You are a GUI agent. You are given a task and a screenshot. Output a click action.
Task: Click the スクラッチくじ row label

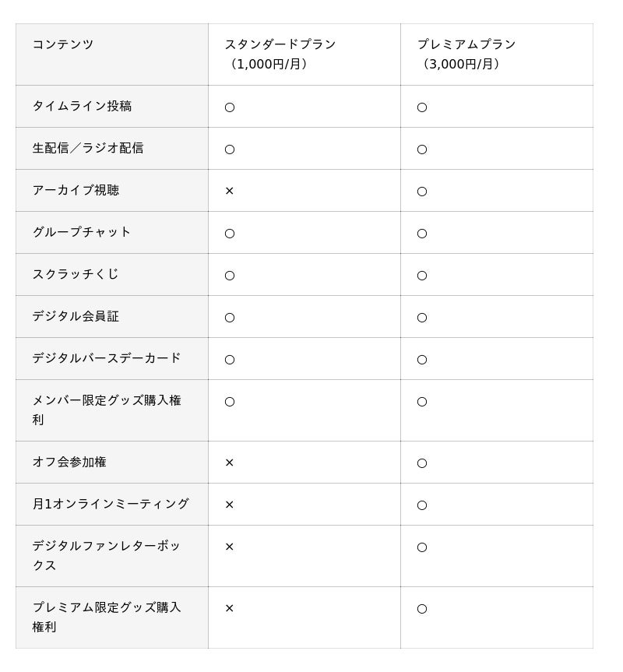point(76,274)
